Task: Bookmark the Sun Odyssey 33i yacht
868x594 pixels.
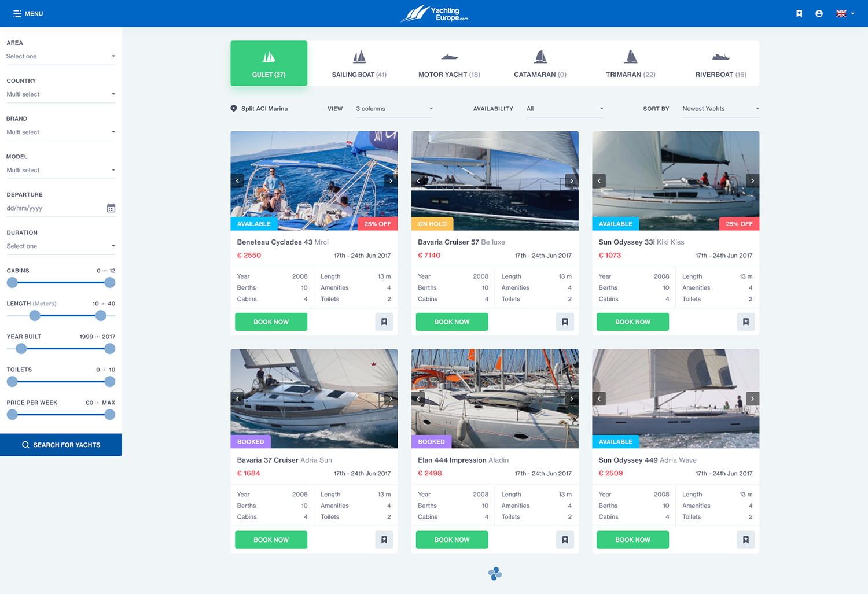Action: (x=746, y=322)
